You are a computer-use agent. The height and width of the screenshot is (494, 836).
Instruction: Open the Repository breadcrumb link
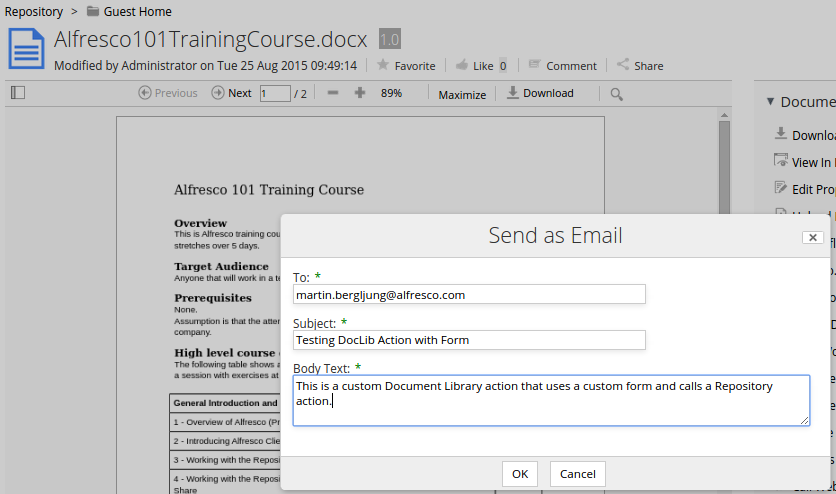34,11
